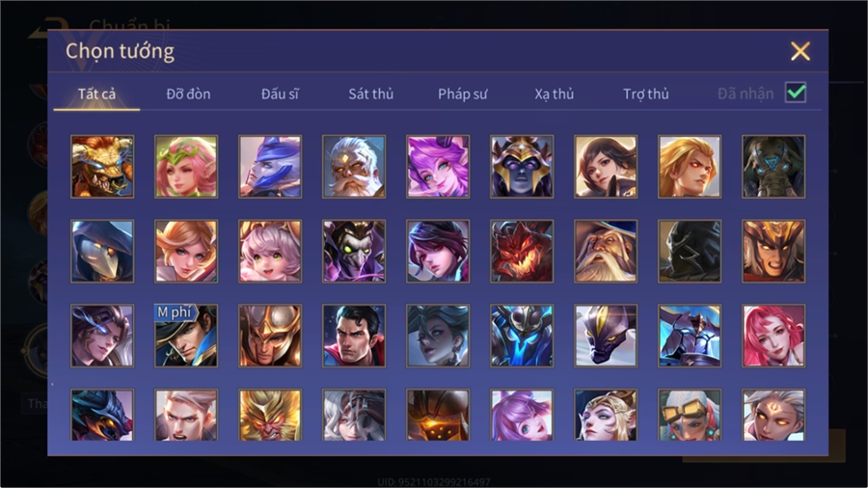Choose the hero marked M phí
Image resolution: width=868 pixels, height=488 pixels.
point(186,336)
